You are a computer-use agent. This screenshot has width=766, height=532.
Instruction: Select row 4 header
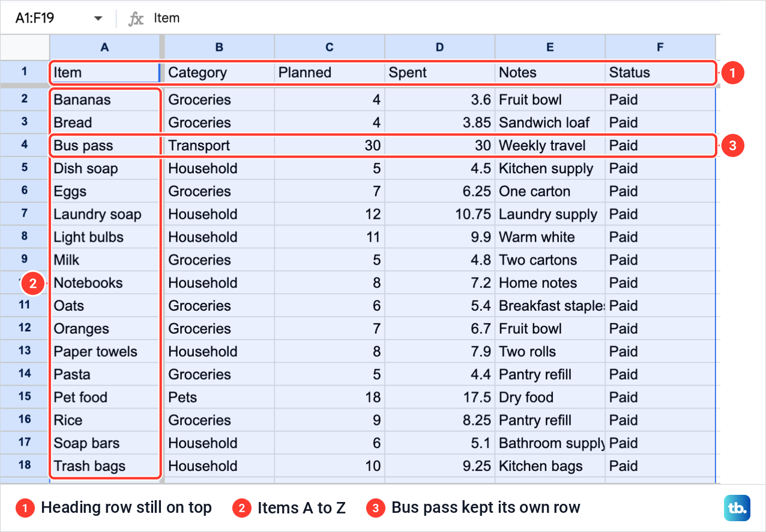[x=25, y=145]
